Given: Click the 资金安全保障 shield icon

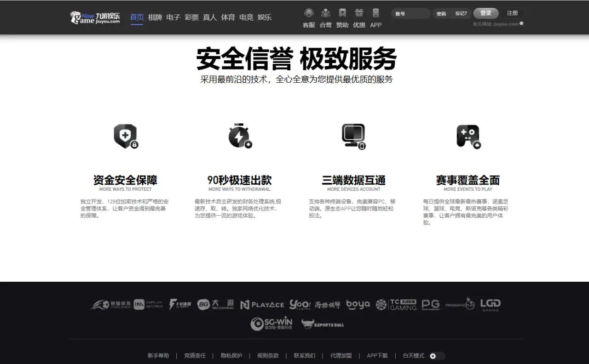Looking at the screenshot, I should click(x=126, y=136).
